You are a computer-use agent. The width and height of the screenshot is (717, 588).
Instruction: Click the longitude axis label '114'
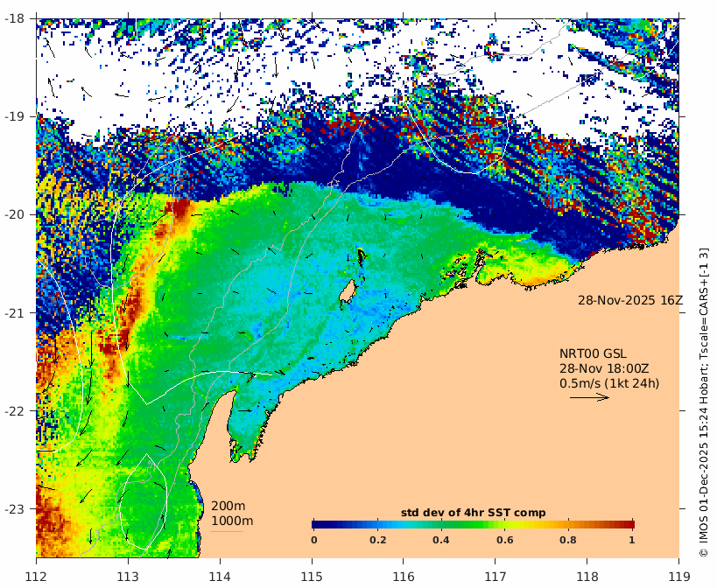tap(221, 576)
